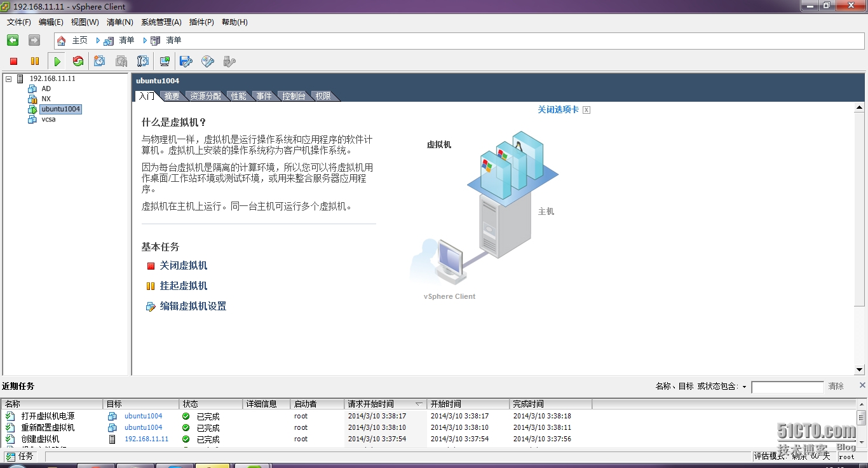The height and width of the screenshot is (468, 868).
Task: Click the main panel scrollbar up arrow
Action: click(859, 108)
